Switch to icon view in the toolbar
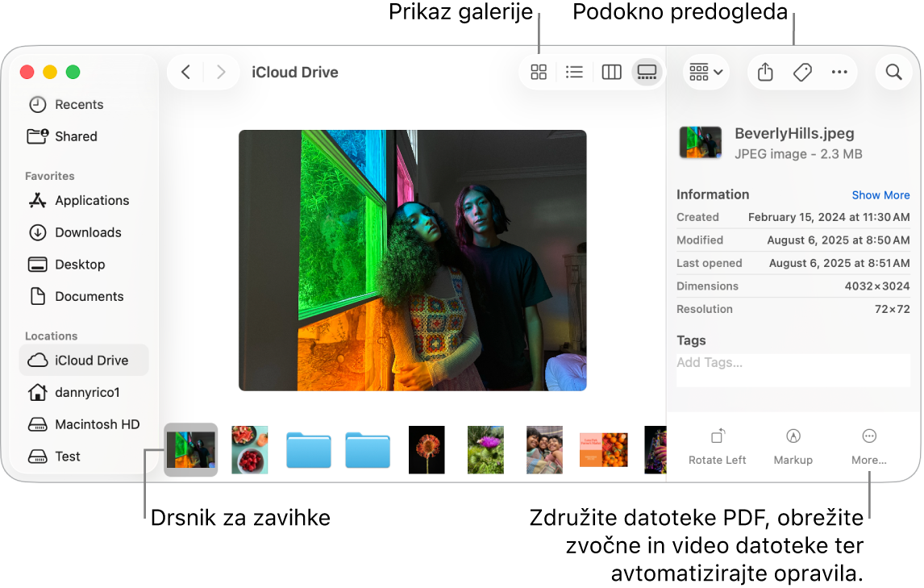The width and height of the screenshot is (924, 588). click(x=538, y=72)
